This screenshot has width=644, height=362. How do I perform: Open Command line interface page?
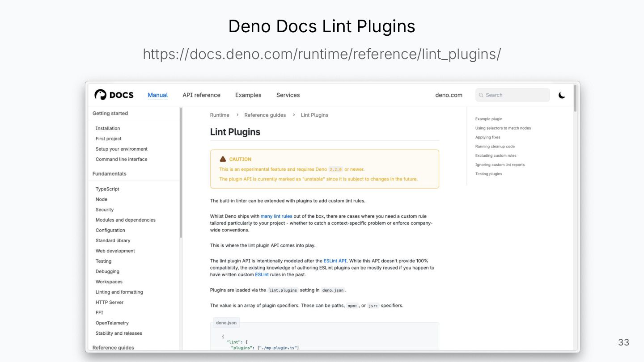point(122,159)
